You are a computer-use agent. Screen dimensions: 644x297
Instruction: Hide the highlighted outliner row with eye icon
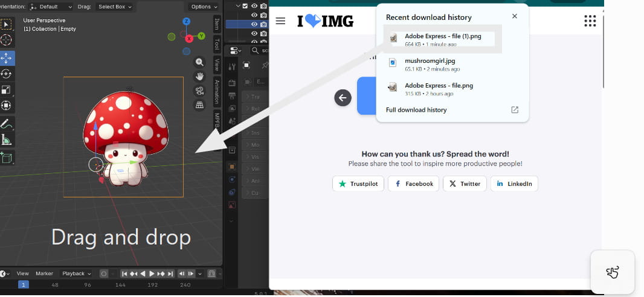point(254,24)
